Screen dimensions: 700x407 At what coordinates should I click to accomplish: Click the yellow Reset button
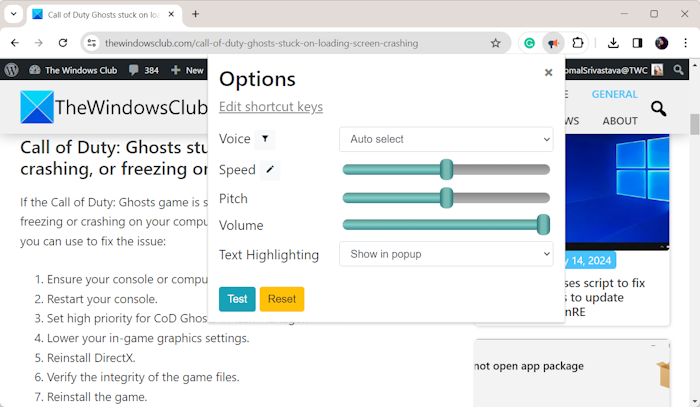click(282, 299)
